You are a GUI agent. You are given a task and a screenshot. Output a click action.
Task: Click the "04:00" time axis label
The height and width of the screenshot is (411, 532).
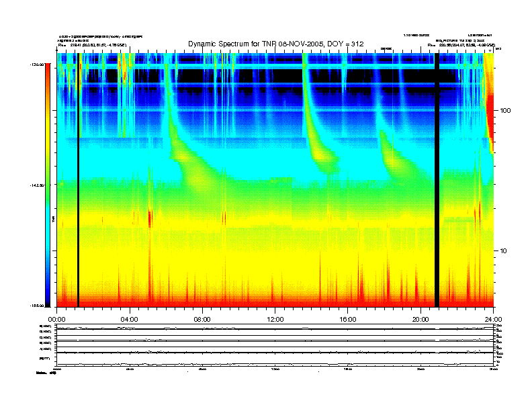click(x=130, y=320)
